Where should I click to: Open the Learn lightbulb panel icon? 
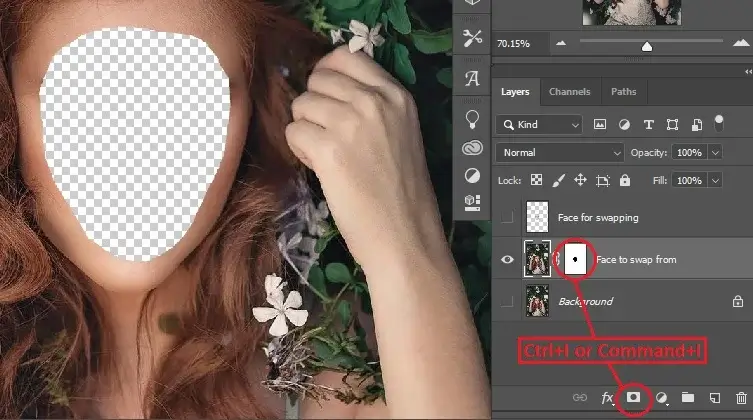[472, 119]
